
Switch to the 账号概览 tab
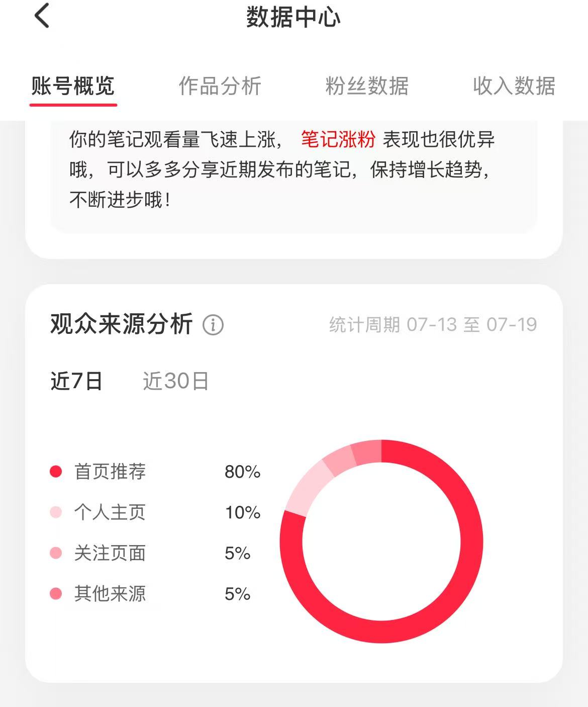tap(73, 86)
